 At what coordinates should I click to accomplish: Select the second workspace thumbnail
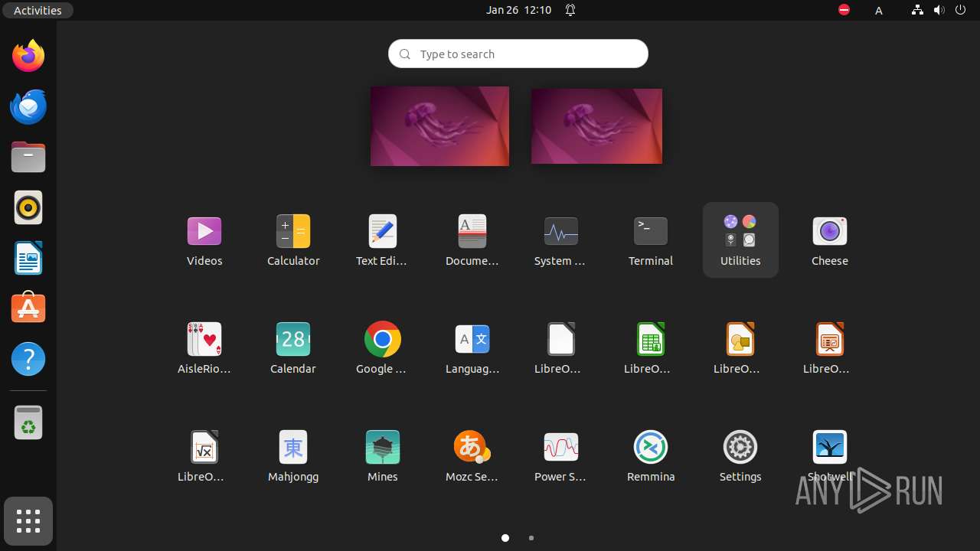[596, 126]
